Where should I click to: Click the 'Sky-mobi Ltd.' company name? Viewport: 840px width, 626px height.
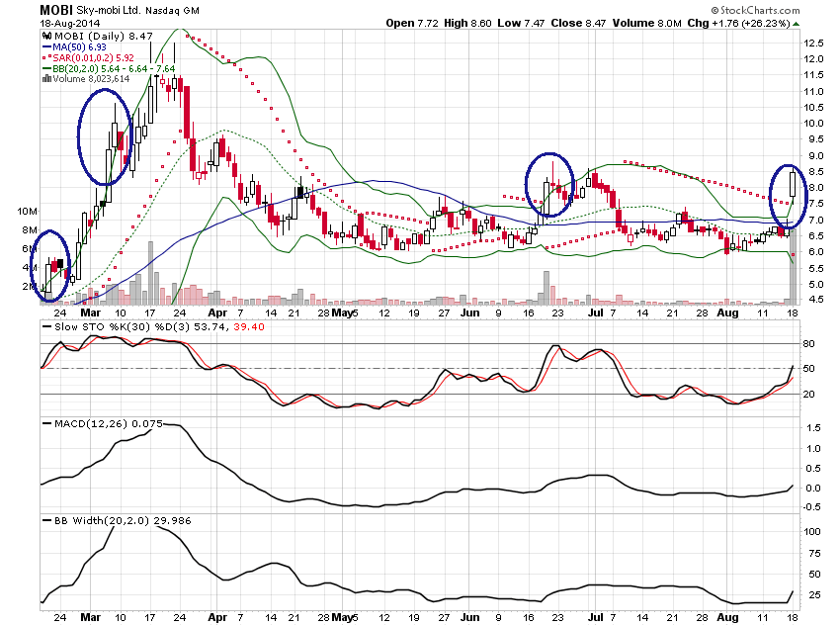pos(109,10)
